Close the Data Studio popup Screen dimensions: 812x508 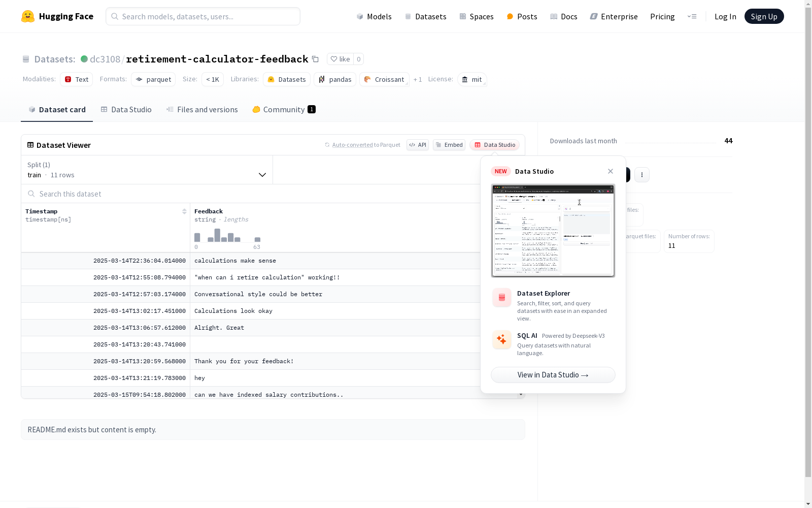[611, 171]
